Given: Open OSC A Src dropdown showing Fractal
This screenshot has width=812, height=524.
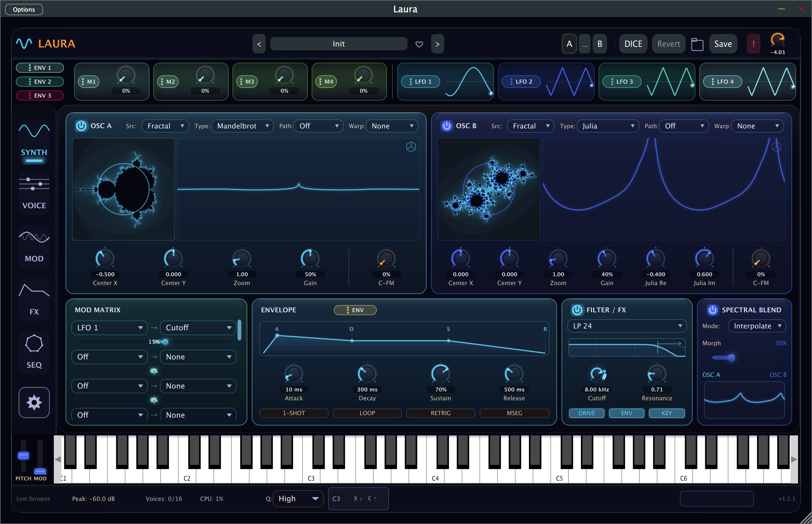Looking at the screenshot, I should pyautogui.click(x=165, y=126).
